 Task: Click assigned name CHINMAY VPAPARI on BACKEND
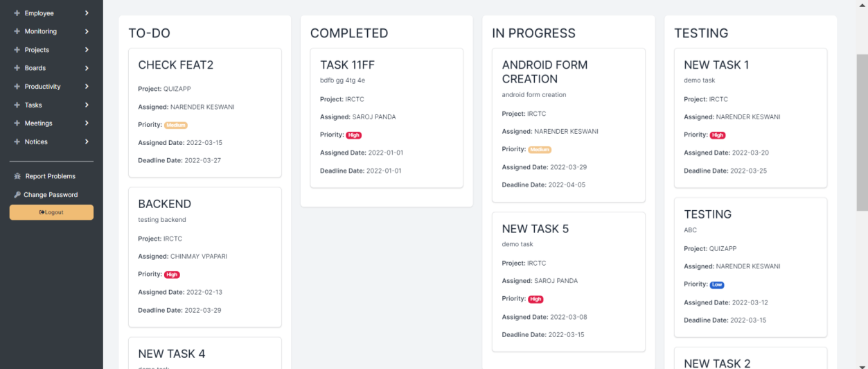tap(199, 256)
